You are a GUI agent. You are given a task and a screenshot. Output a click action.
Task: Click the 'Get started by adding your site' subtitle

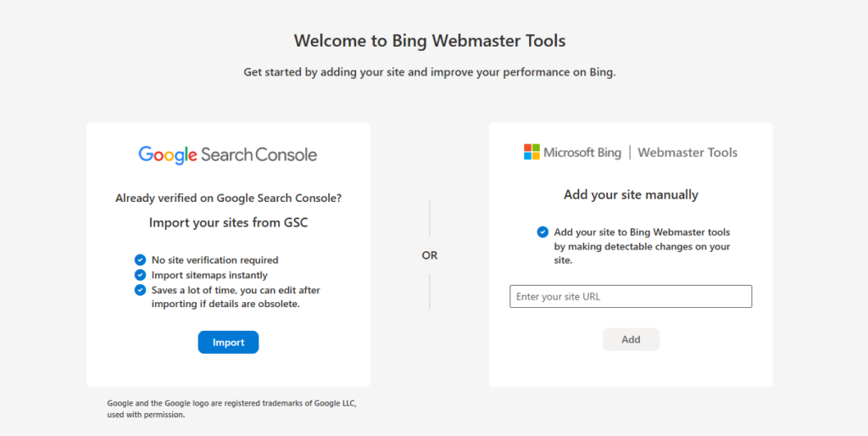[430, 73]
